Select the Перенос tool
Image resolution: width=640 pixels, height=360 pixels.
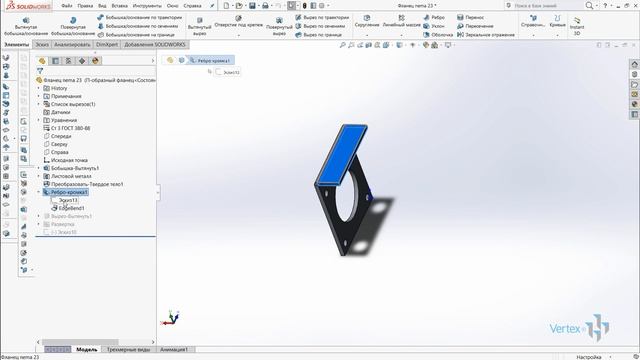(470, 18)
